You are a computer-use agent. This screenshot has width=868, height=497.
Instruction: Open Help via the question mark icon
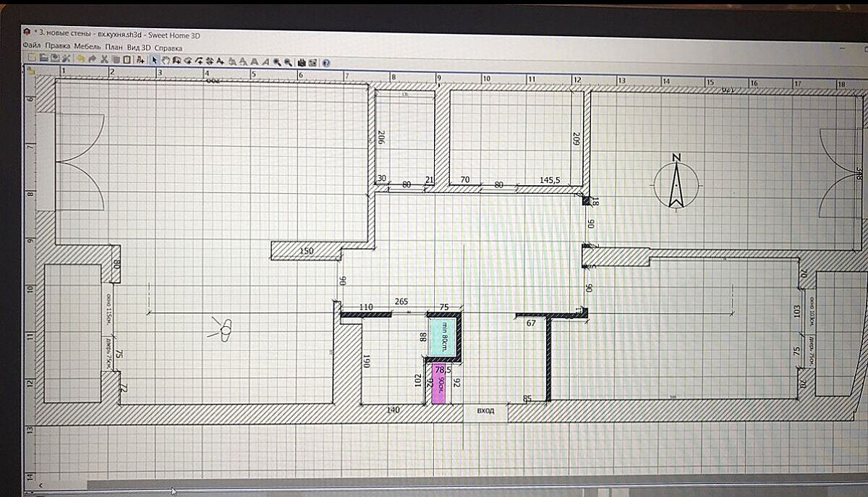point(326,61)
